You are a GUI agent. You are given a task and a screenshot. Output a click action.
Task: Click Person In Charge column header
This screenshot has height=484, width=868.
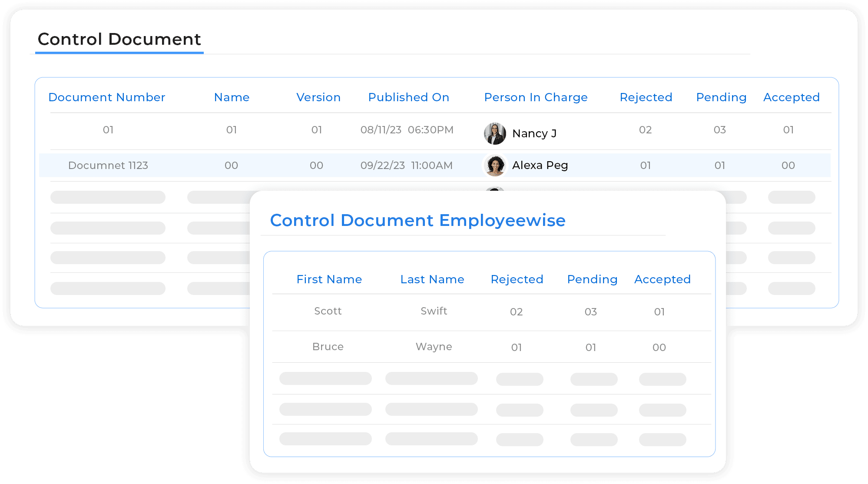click(x=536, y=97)
